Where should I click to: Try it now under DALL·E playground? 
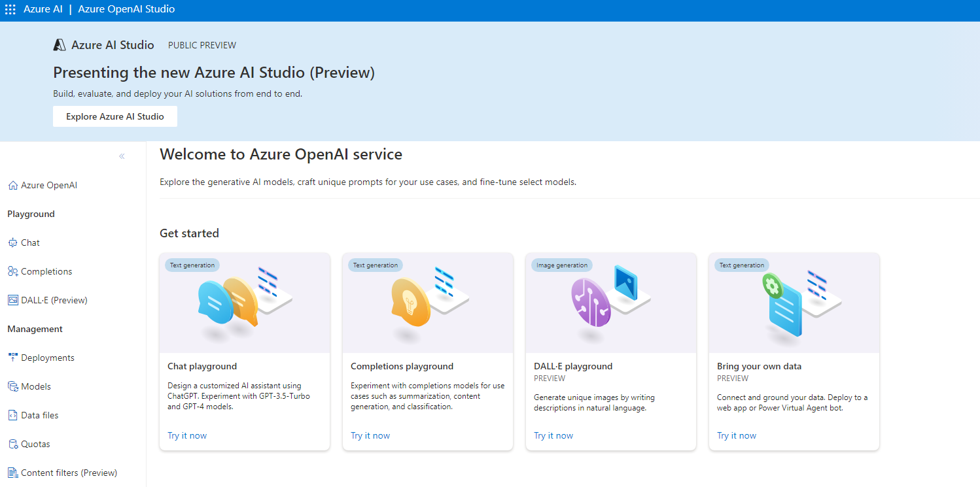(x=553, y=435)
